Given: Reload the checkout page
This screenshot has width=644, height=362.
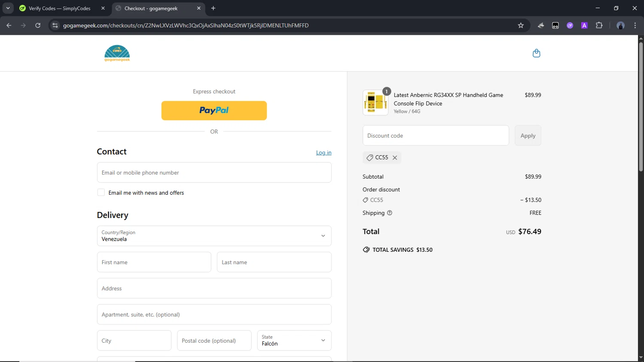Looking at the screenshot, I should [x=38, y=25].
